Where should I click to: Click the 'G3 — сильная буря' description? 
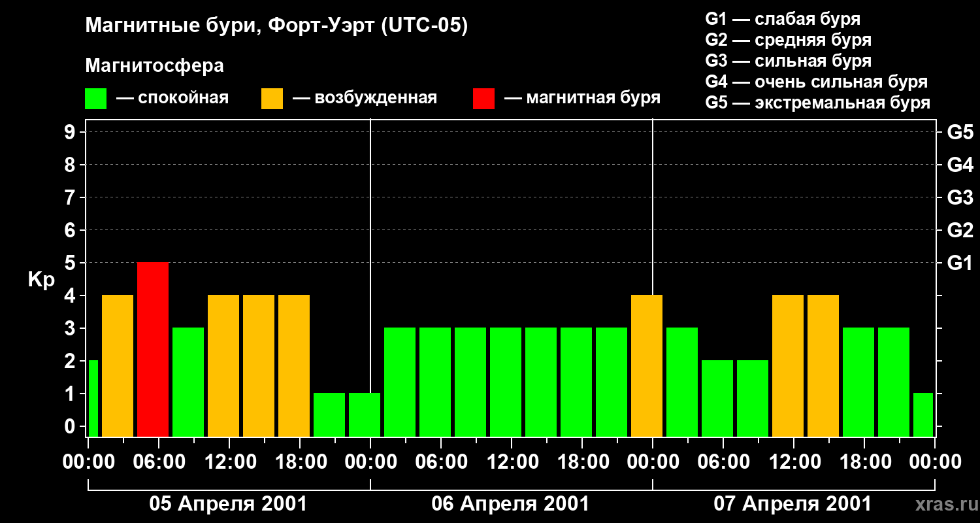click(788, 61)
